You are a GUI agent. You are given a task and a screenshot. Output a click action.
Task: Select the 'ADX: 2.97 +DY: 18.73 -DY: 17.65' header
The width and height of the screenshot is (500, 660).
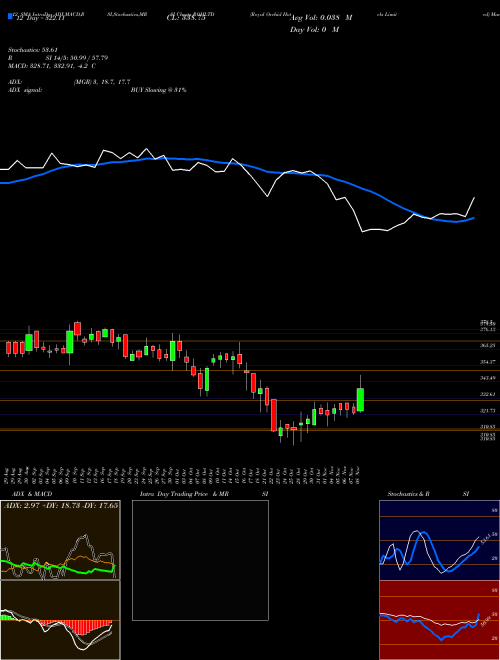coord(61,505)
